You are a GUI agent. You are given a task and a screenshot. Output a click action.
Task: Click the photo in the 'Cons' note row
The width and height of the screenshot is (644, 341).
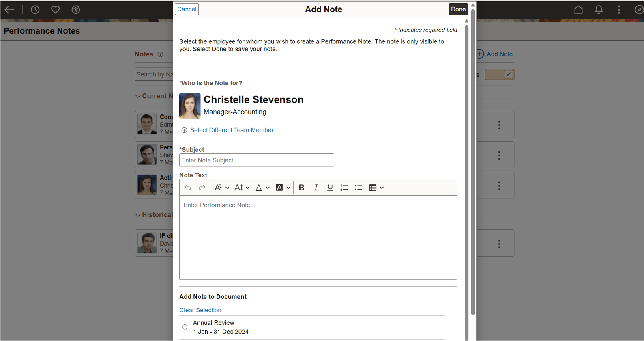pos(147,124)
